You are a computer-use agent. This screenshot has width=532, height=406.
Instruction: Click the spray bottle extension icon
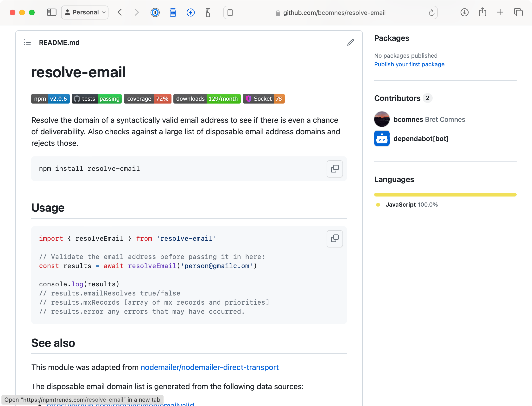tap(208, 12)
